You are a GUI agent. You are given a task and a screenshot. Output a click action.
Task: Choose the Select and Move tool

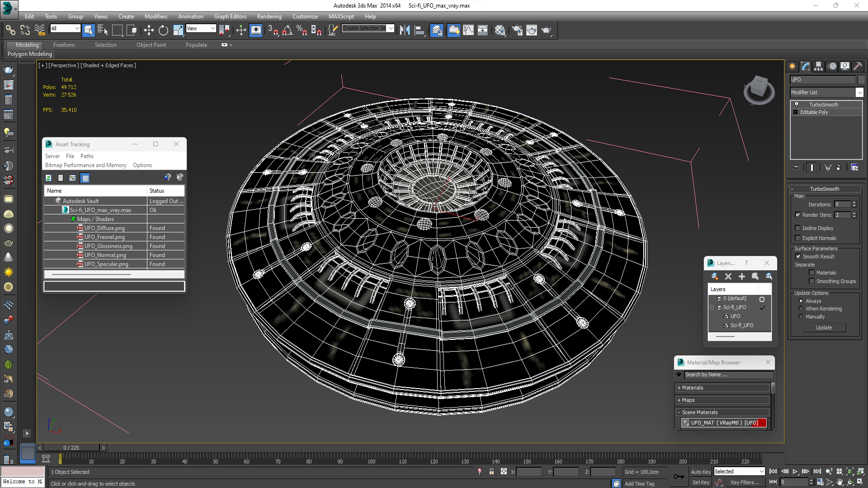point(149,30)
